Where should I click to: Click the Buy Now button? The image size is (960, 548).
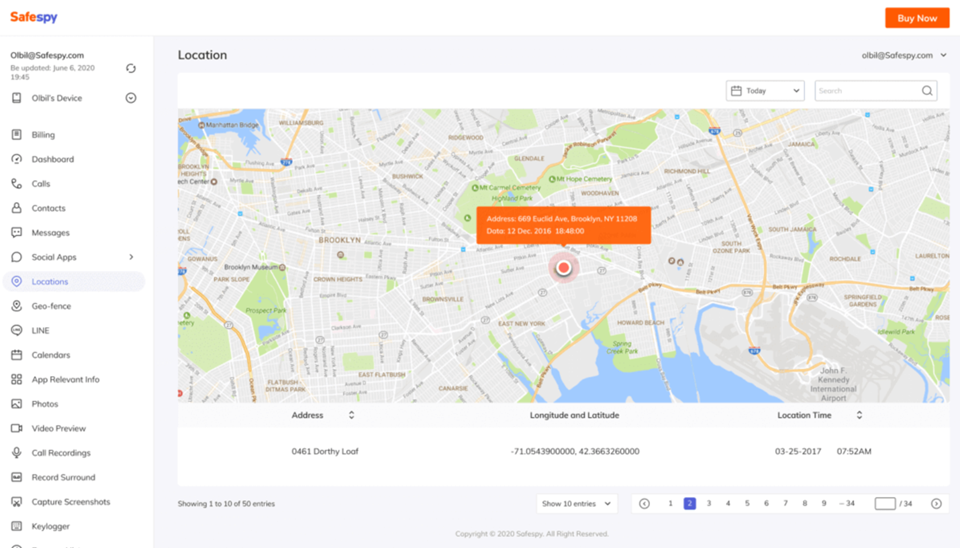pyautogui.click(x=917, y=18)
